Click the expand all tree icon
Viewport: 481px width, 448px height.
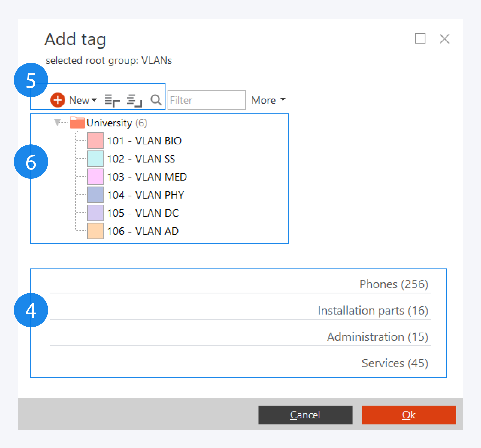pos(112,100)
